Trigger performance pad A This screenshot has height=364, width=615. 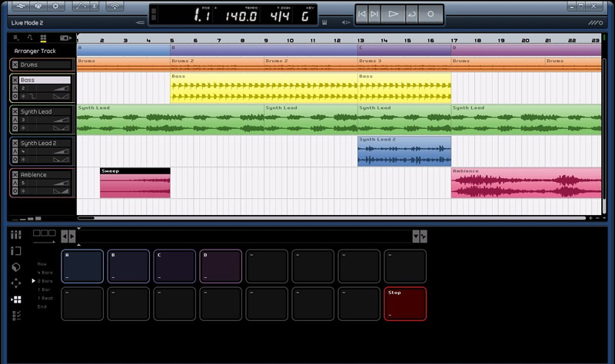point(82,266)
